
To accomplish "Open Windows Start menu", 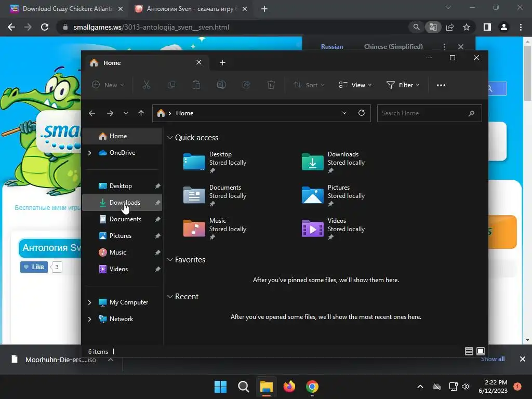I will point(220,387).
